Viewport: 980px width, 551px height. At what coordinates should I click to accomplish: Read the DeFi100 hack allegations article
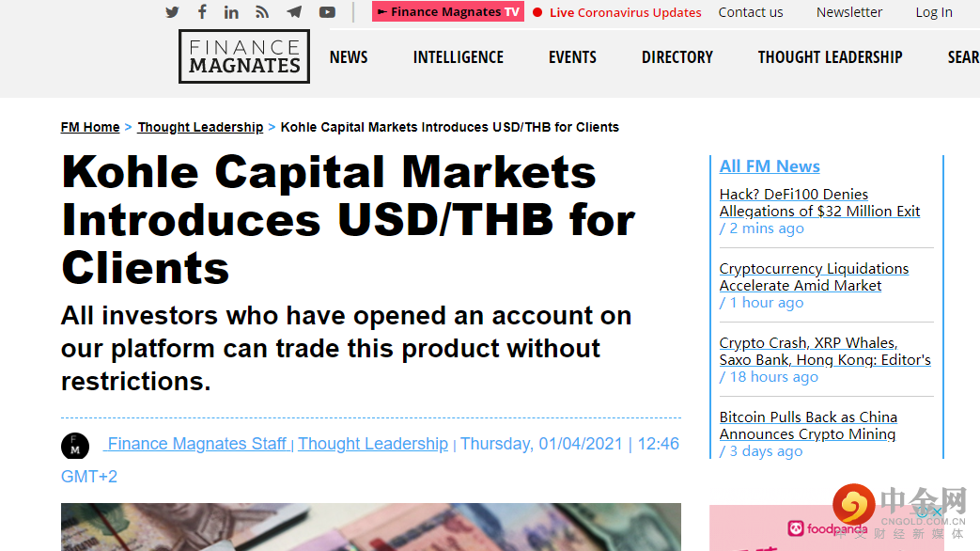[x=819, y=203]
